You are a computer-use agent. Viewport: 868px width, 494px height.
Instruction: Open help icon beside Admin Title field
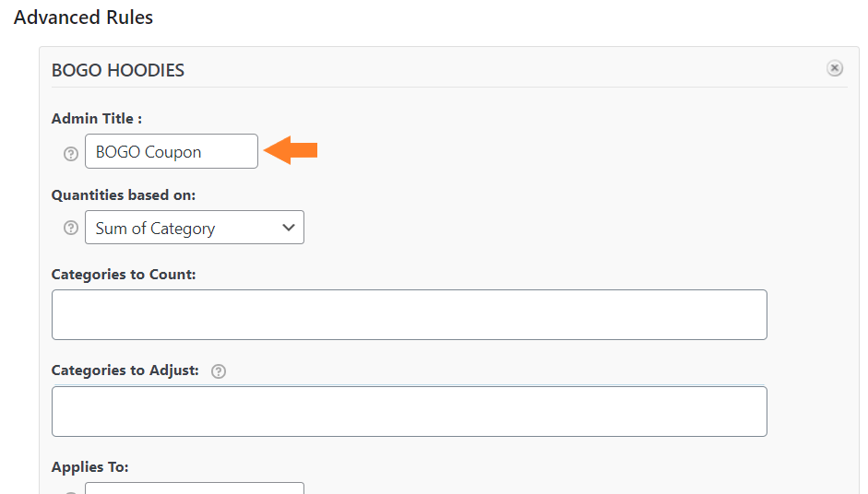(71, 154)
